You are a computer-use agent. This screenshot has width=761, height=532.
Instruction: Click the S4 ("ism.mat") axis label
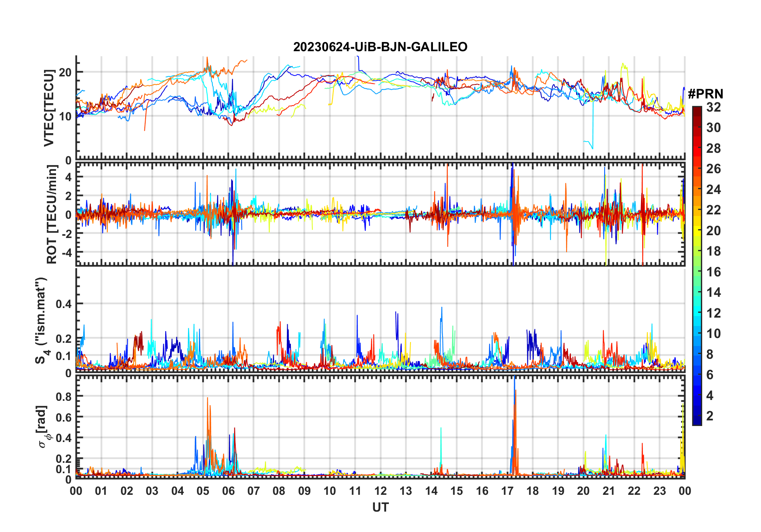coord(42,321)
